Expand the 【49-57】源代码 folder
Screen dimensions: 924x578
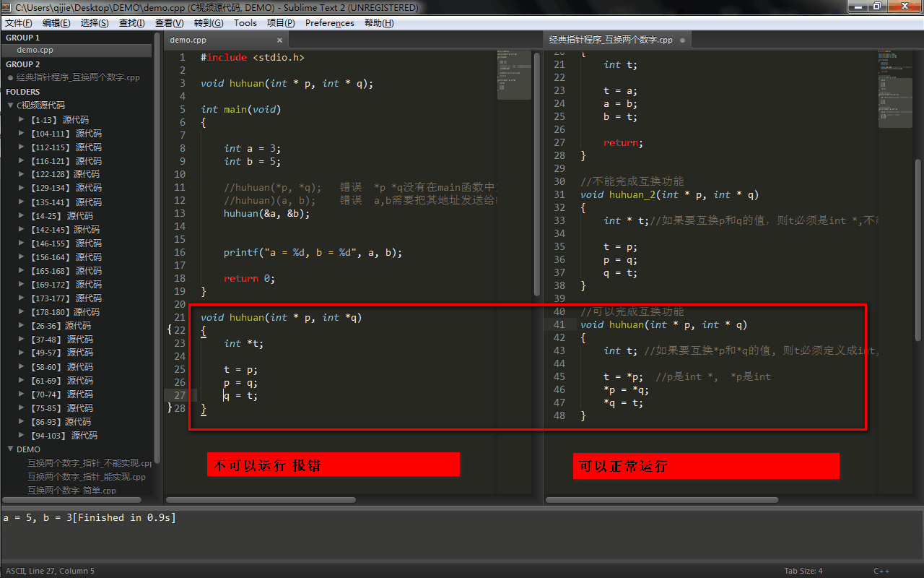(22, 353)
